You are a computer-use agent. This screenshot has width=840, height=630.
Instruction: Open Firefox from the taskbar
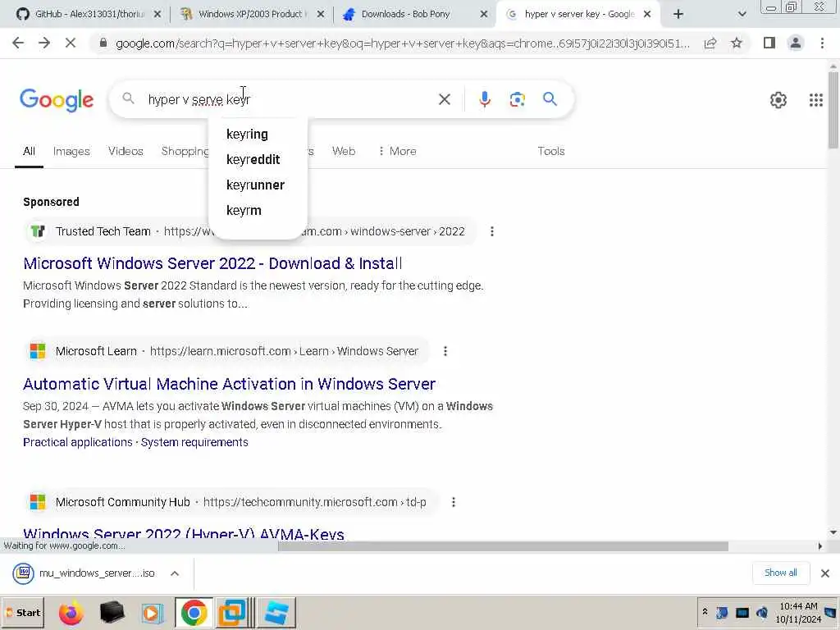point(71,612)
